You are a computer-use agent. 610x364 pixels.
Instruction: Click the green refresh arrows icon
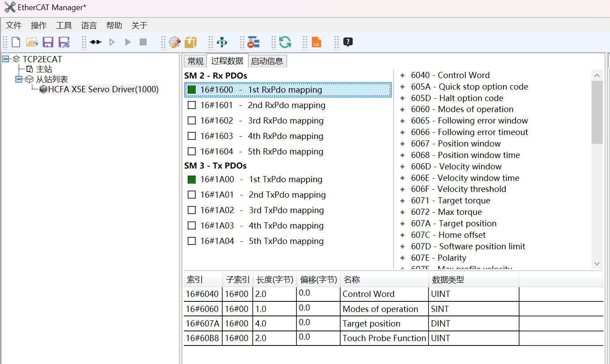click(285, 42)
